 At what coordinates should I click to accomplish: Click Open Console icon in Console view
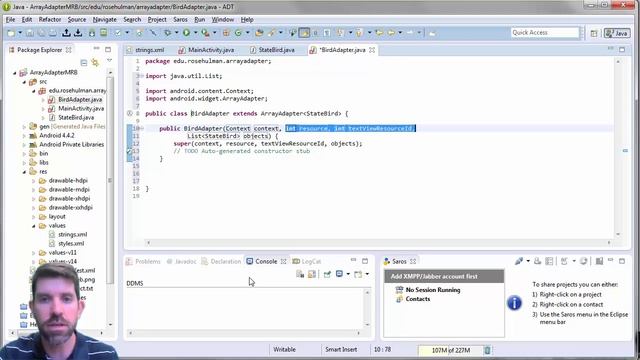[358, 274]
